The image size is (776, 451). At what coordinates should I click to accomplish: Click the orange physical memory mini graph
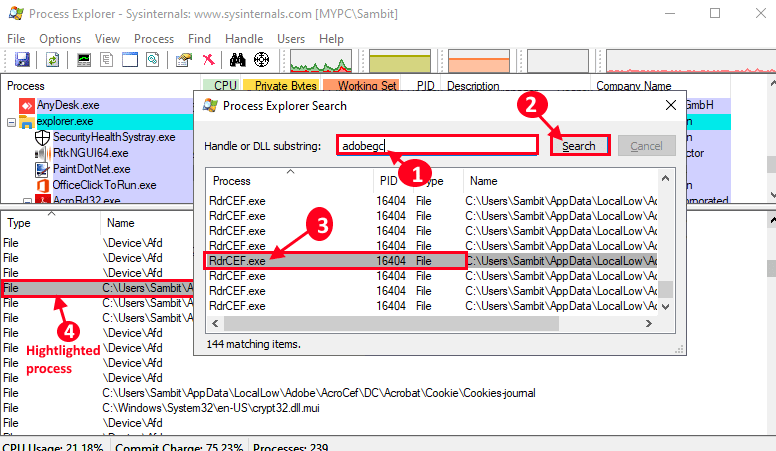tap(479, 61)
